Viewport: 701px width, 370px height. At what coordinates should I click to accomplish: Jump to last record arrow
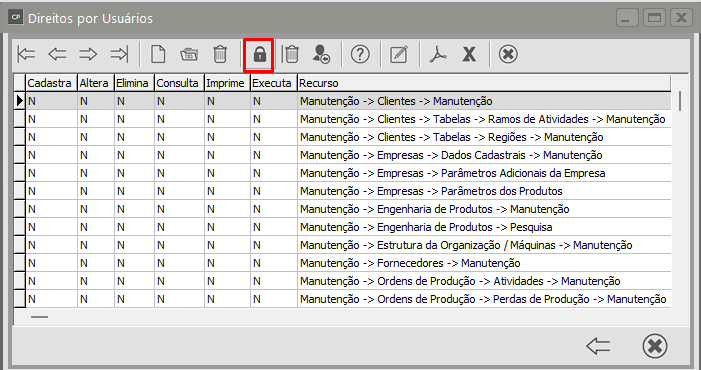[x=119, y=55]
